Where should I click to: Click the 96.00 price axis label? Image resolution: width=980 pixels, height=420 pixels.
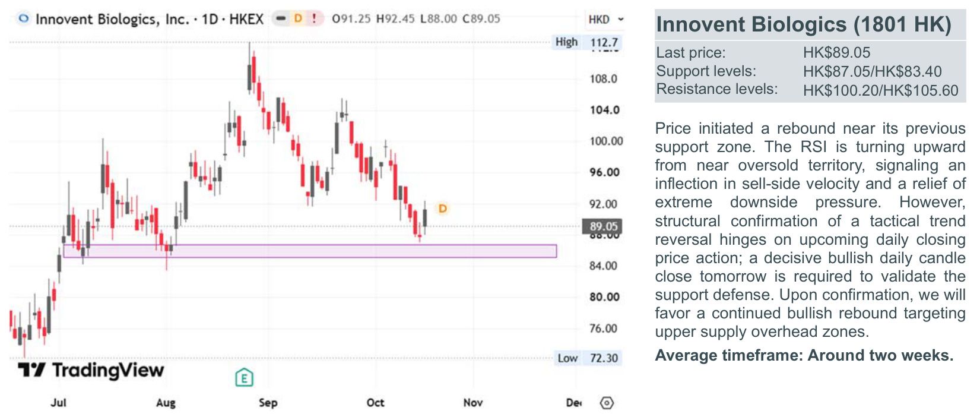604,172
